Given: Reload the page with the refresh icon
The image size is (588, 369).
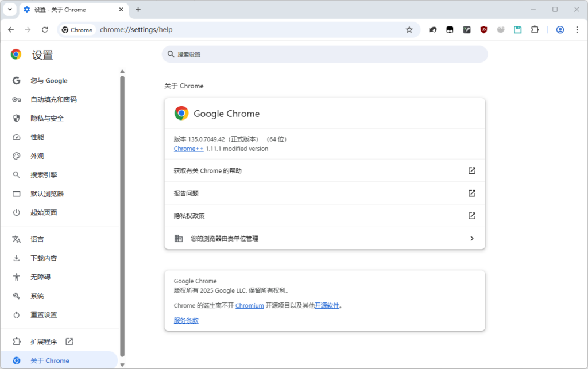Looking at the screenshot, I should coord(45,30).
